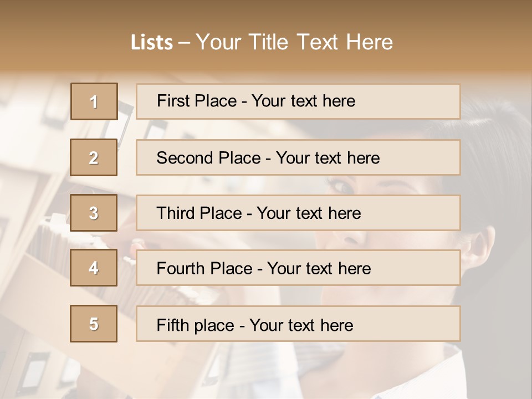Image resolution: width=532 pixels, height=399 pixels.
Task: Click the Fourth Place text box
Action: tap(298, 268)
